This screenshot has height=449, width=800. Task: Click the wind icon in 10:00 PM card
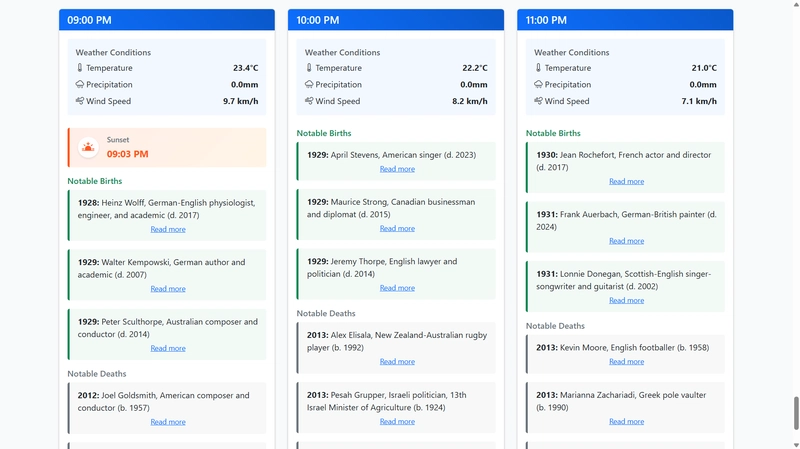[x=309, y=101]
